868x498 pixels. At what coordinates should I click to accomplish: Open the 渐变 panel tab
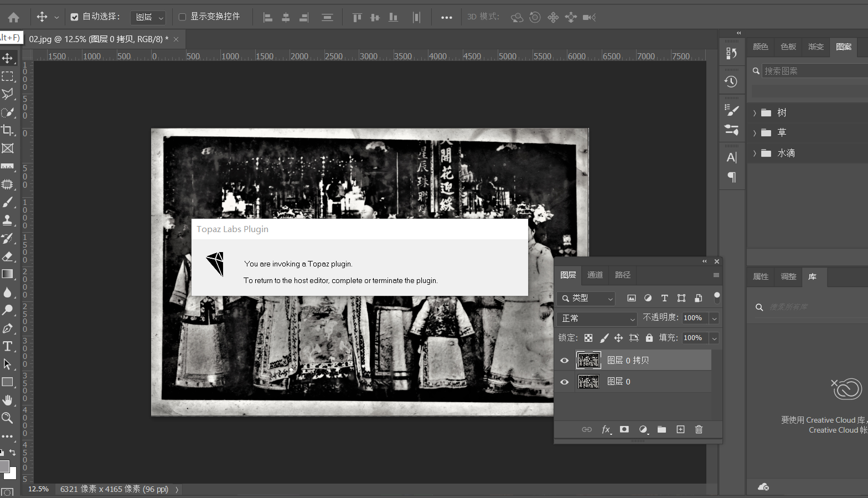pos(816,47)
